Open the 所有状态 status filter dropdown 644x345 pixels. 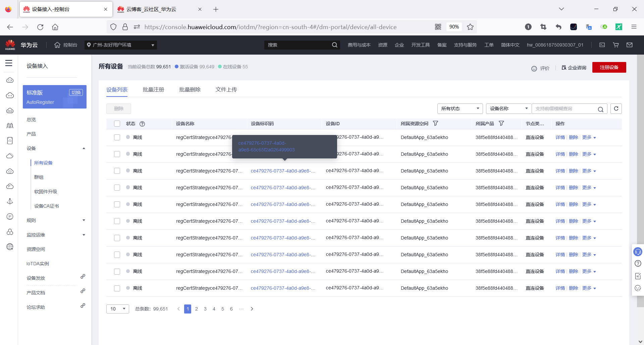click(460, 109)
